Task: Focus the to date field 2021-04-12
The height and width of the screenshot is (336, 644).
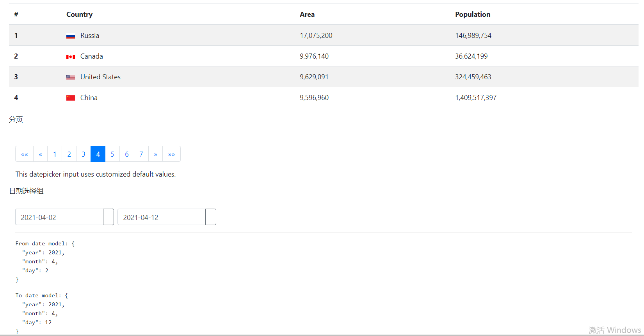Action: pos(162,217)
